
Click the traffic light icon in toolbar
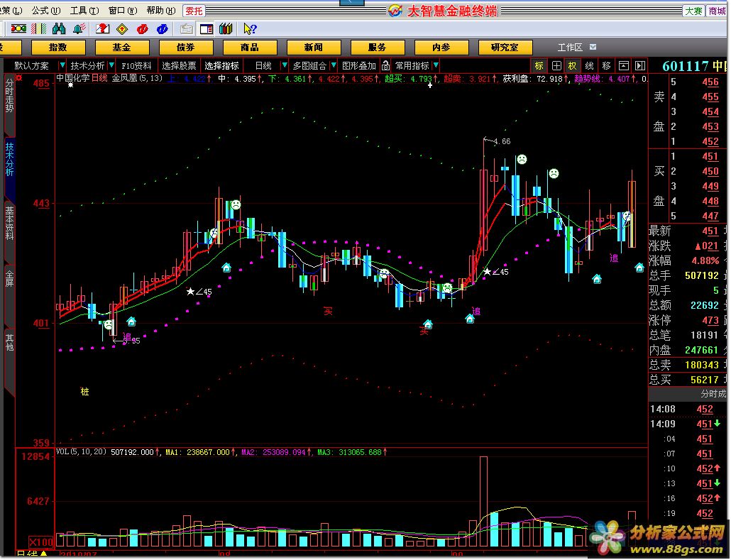pyautogui.click(x=18, y=29)
